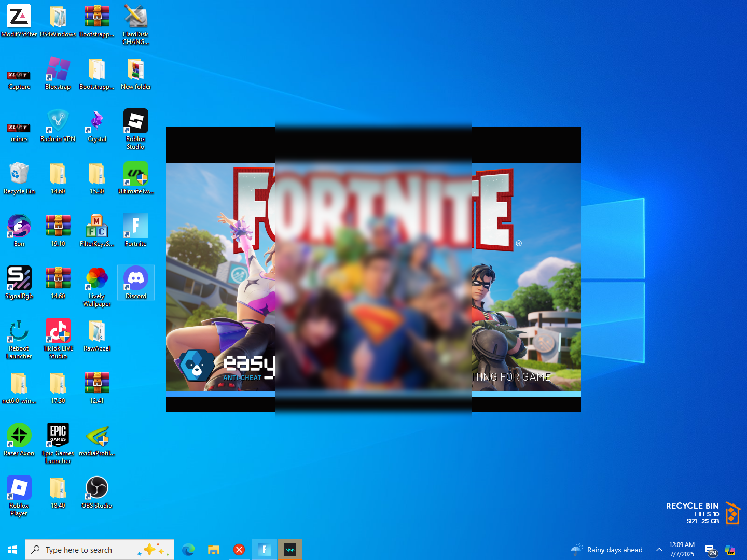This screenshot has width=747, height=560.
Task: Open the Discord desktop shortcut
Action: coord(135,283)
